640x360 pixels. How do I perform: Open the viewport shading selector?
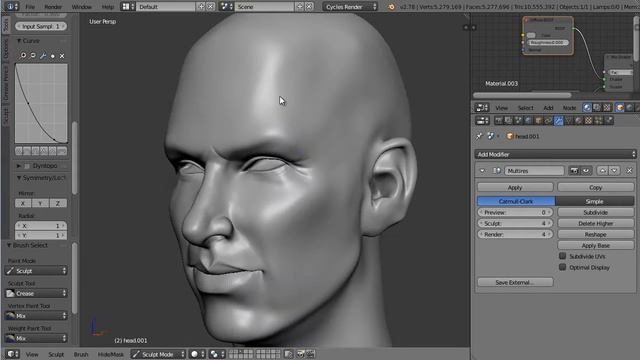tap(198, 354)
